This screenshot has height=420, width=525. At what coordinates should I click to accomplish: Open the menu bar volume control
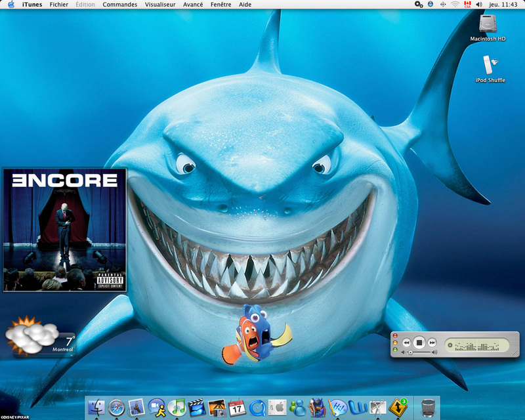pos(479,5)
